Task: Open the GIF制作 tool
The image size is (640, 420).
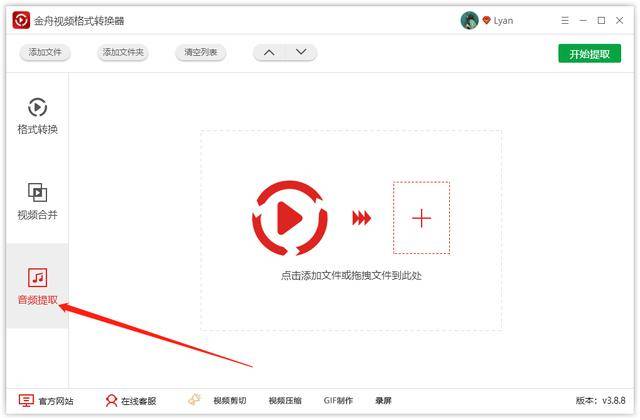Action: click(337, 401)
